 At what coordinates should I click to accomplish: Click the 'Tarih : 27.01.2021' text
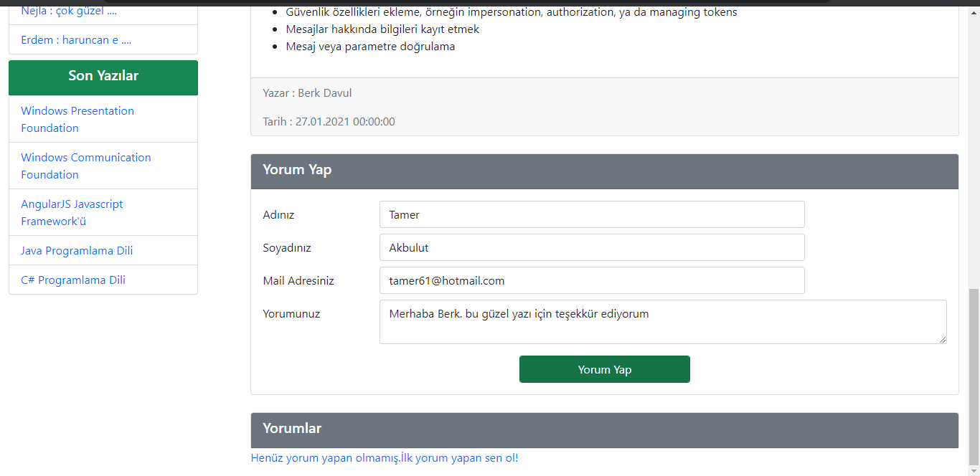pos(329,122)
